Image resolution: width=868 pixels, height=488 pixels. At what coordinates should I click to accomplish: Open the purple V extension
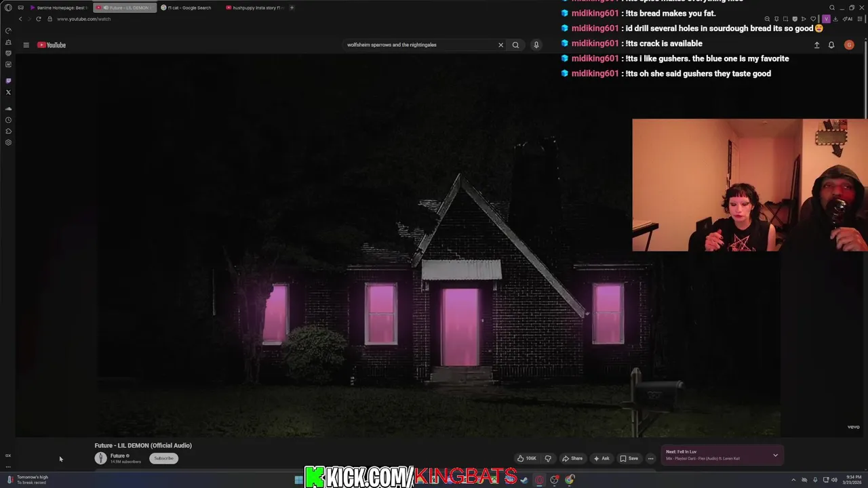826,19
